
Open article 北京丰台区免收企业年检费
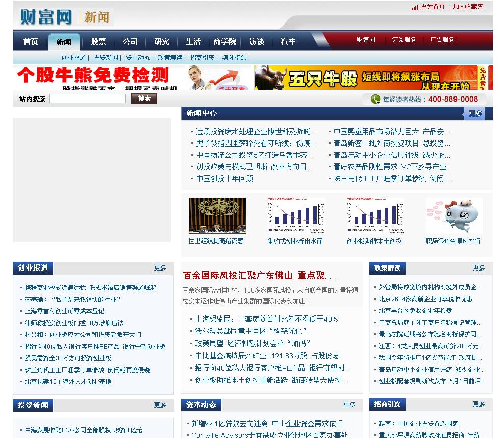(415, 311)
